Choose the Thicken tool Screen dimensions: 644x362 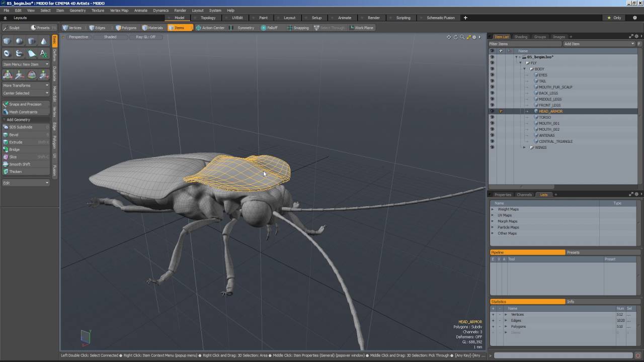pyautogui.click(x=26, y=171)
